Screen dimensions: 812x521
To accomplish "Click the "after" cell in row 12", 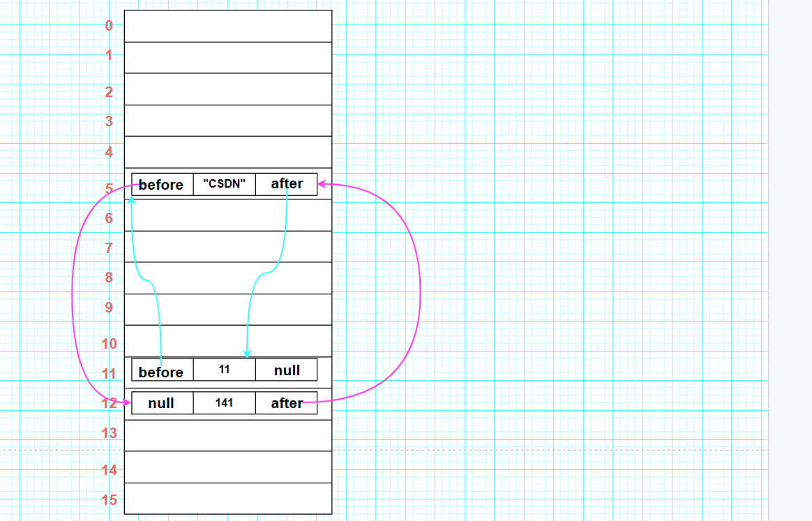I will [x=287, y=403].
